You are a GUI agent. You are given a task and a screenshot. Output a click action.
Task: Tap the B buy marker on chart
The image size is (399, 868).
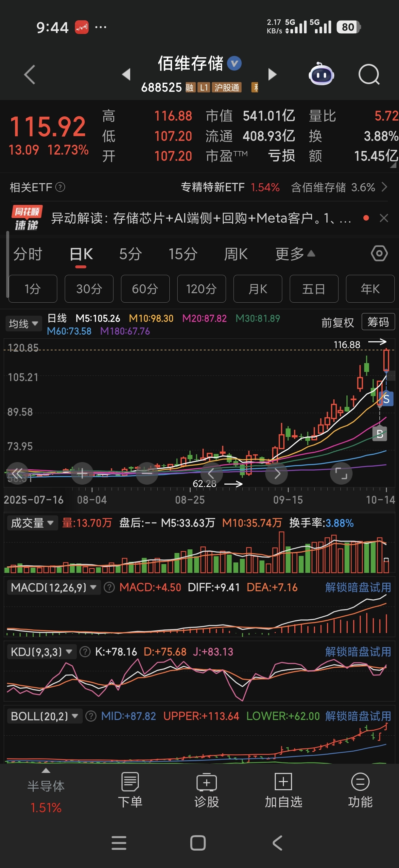[379, 434]
